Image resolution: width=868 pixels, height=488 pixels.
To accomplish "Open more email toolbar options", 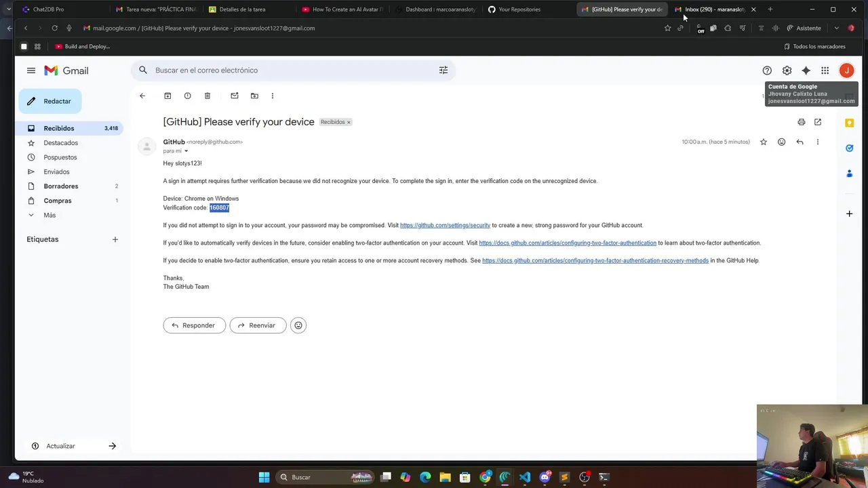I will pos(273,96).
